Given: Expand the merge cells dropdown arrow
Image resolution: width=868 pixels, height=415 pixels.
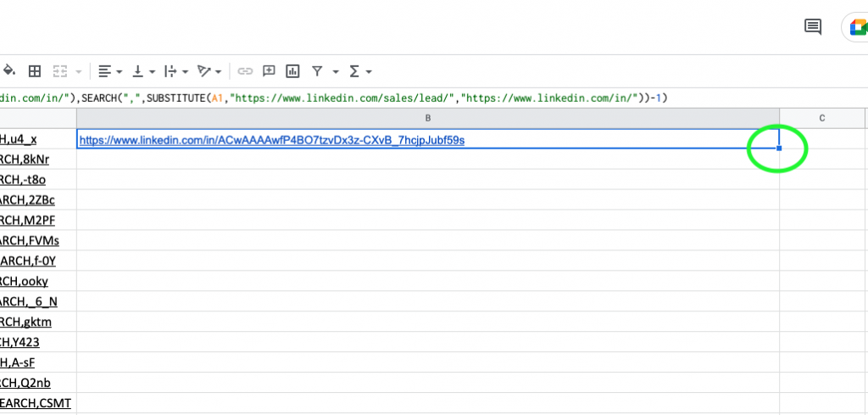Looking at the screenshot, I should [x=79, y=71].
